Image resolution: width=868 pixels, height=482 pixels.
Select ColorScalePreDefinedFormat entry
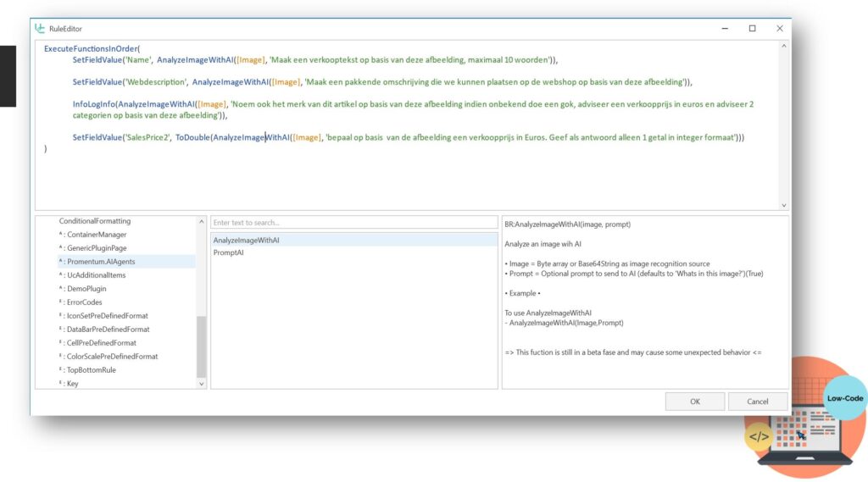coord(112,357)
